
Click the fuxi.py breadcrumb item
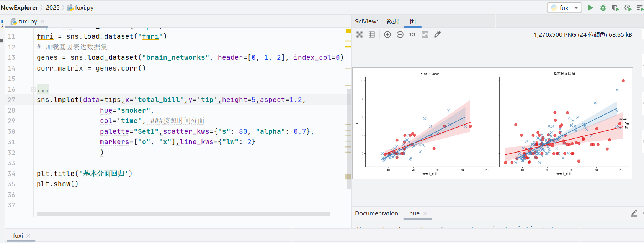click(80, 8)
